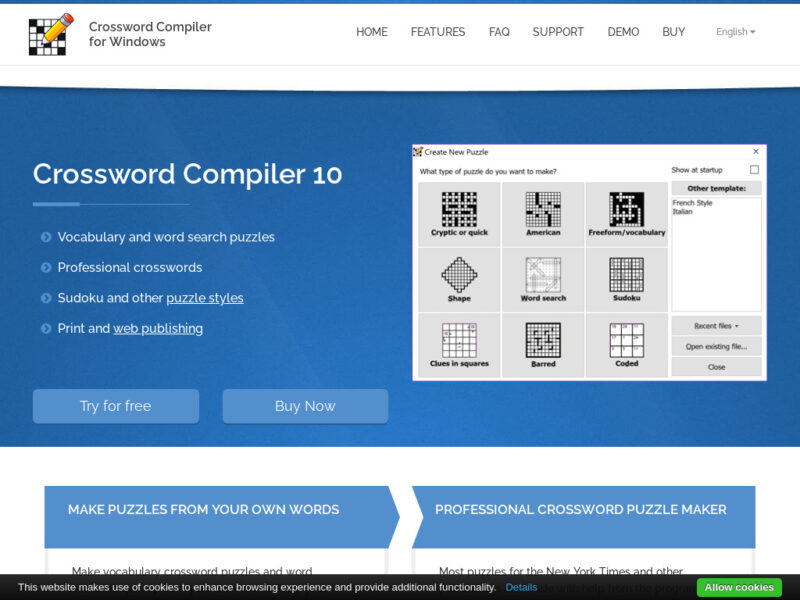This screenshot has height=600, width=800.
Task: Click the Crossword Compiler 10 heading
Action: (x=187, y=174)
